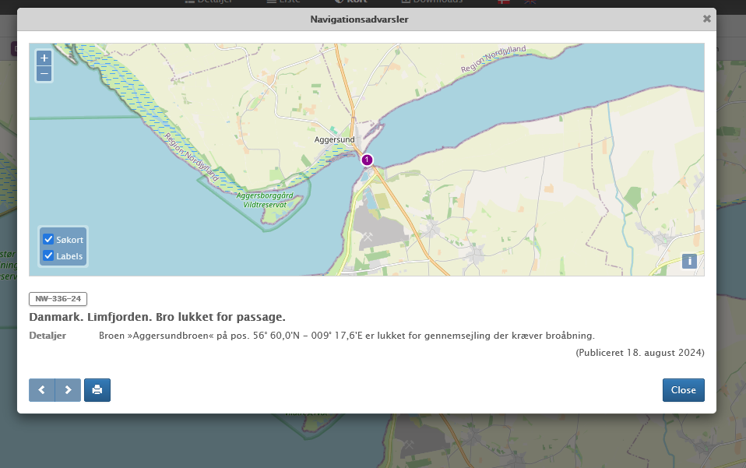This screenshot has width=746, height=468.
Task: Open the map attribution info icon
Action: coord(689,261)
